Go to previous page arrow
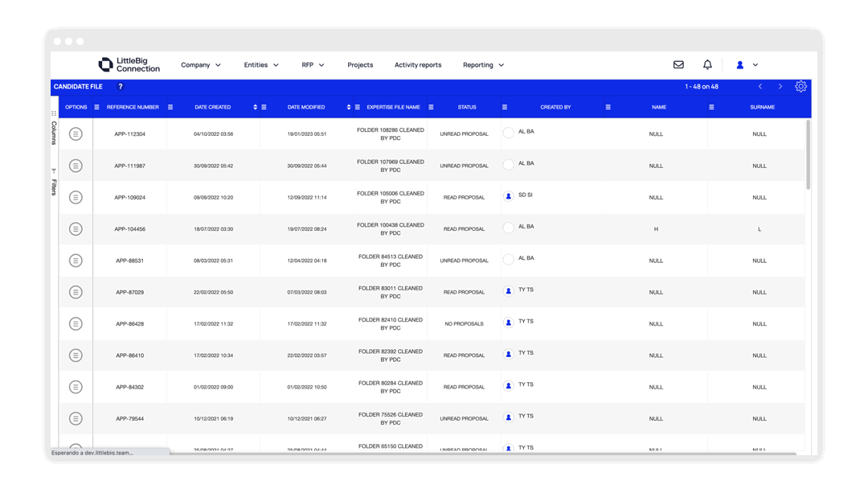Screen dimensions: 868x489 pos(760,86)
